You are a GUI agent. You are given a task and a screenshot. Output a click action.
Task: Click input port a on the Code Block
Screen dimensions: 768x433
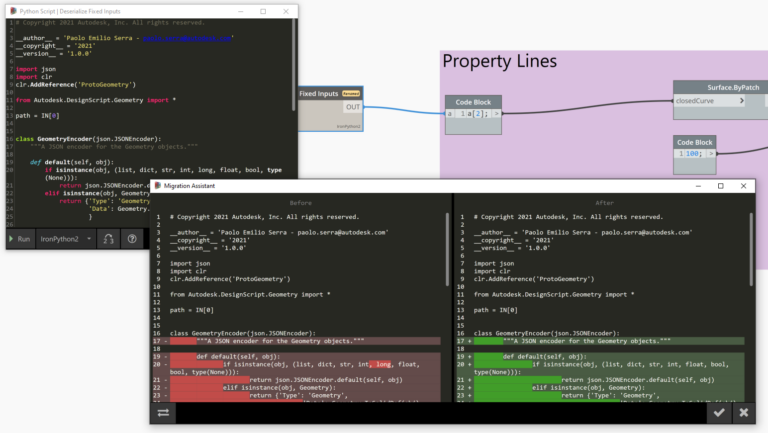(450, 114)
